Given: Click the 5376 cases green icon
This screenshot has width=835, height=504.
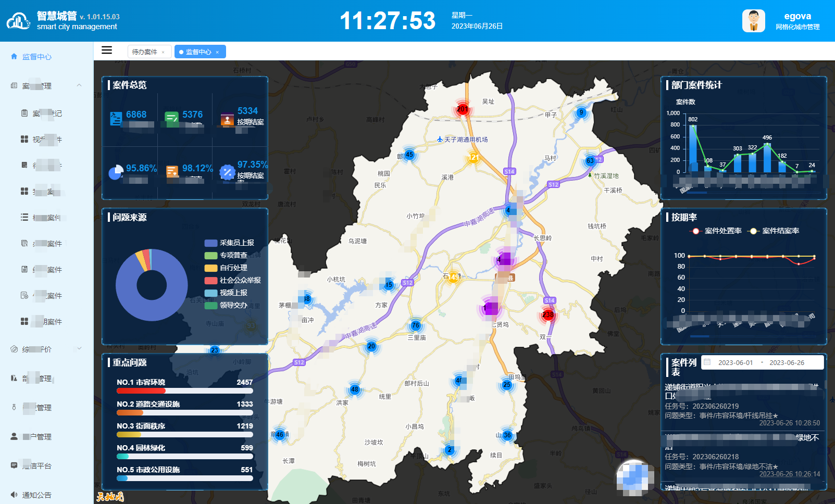Looking at the screenshot, I should (172, 119).
